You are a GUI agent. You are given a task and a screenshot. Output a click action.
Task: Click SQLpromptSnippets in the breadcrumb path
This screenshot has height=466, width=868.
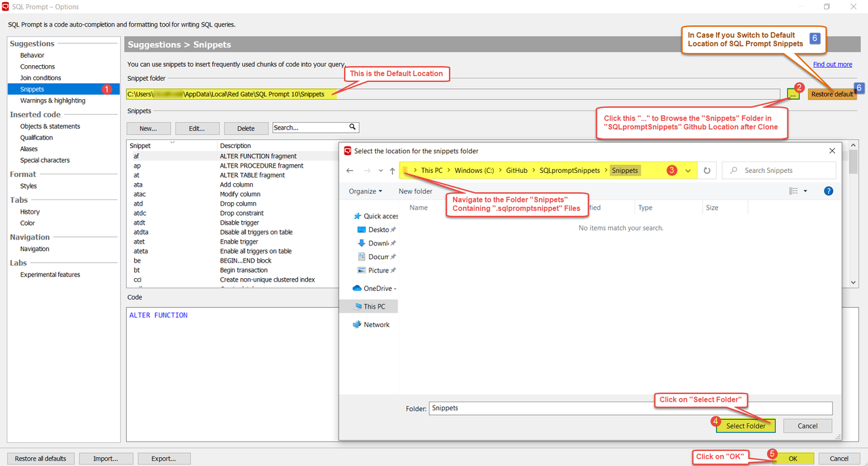(570, 171)
